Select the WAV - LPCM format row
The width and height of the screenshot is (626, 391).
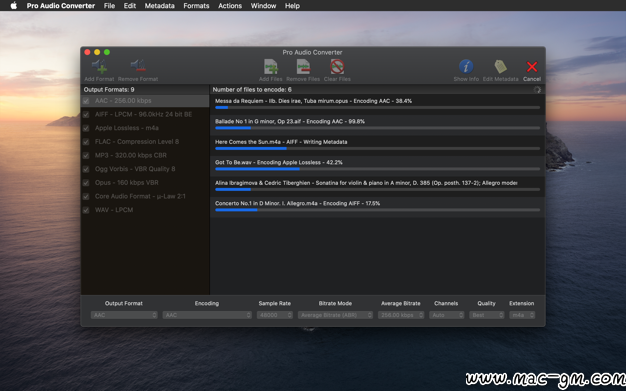(145, 210)
